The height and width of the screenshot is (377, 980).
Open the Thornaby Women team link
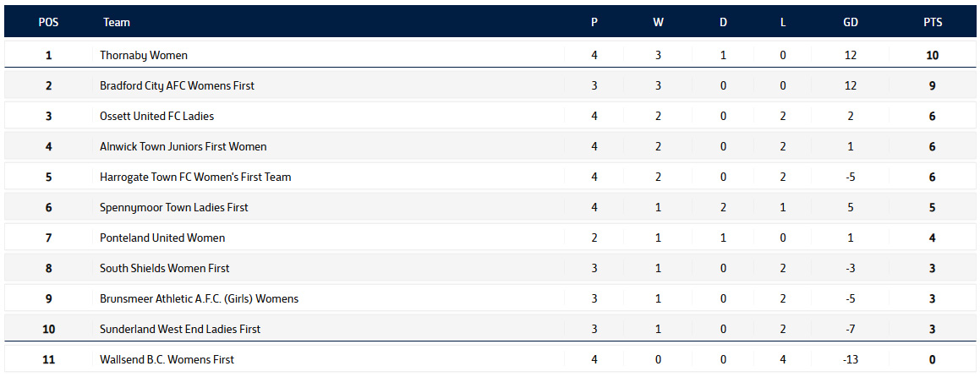144,56
